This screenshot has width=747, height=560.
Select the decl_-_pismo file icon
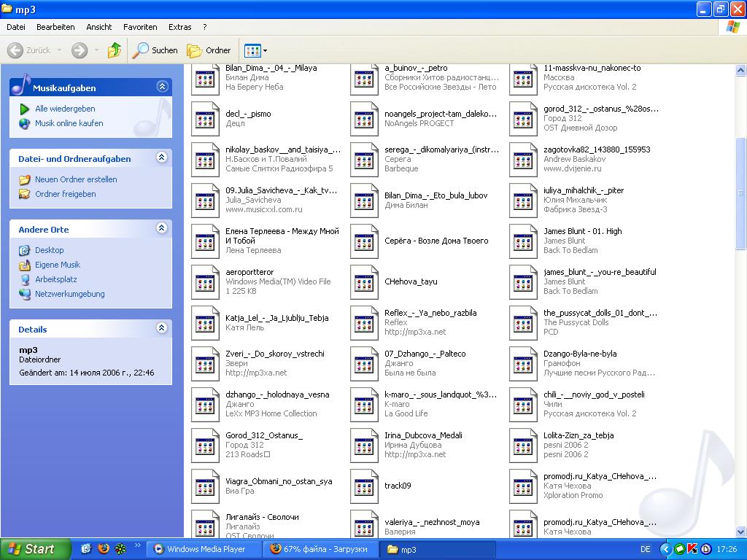pyautogui.click(x=205, y=119)
